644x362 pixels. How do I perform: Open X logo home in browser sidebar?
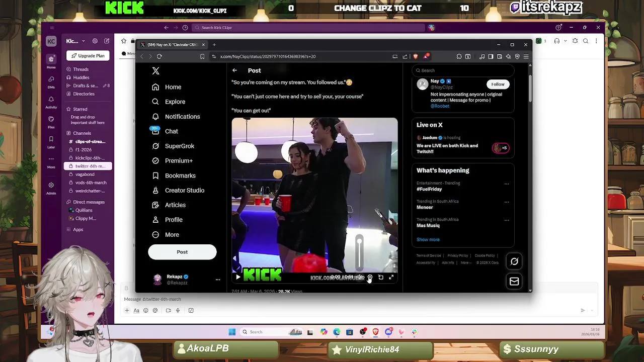pos(155,71)
